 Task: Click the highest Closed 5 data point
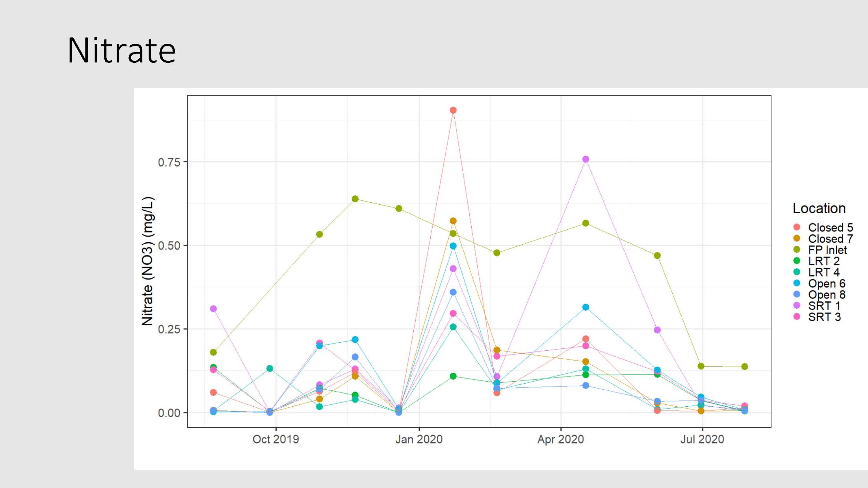pyautogui.click(x=453, y=110)
